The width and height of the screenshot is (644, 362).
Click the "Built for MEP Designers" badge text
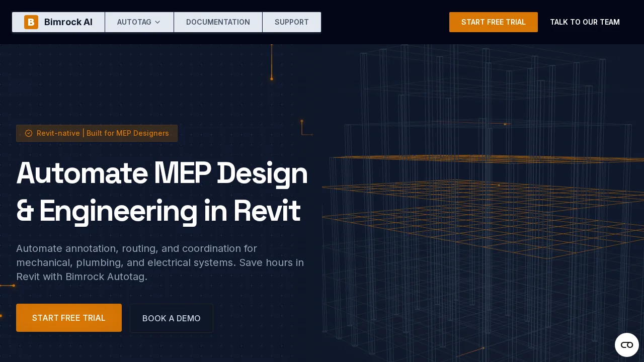(x=128, y=133)
